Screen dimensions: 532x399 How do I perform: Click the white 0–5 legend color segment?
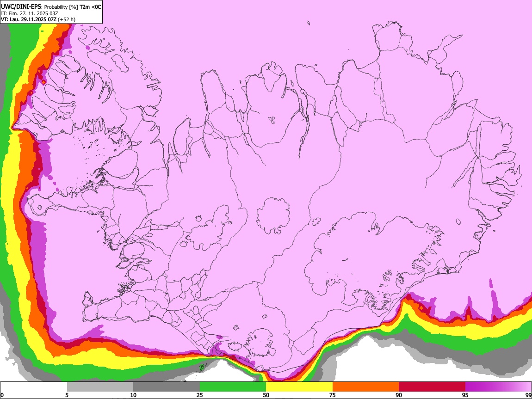click(x=34, y=387)
